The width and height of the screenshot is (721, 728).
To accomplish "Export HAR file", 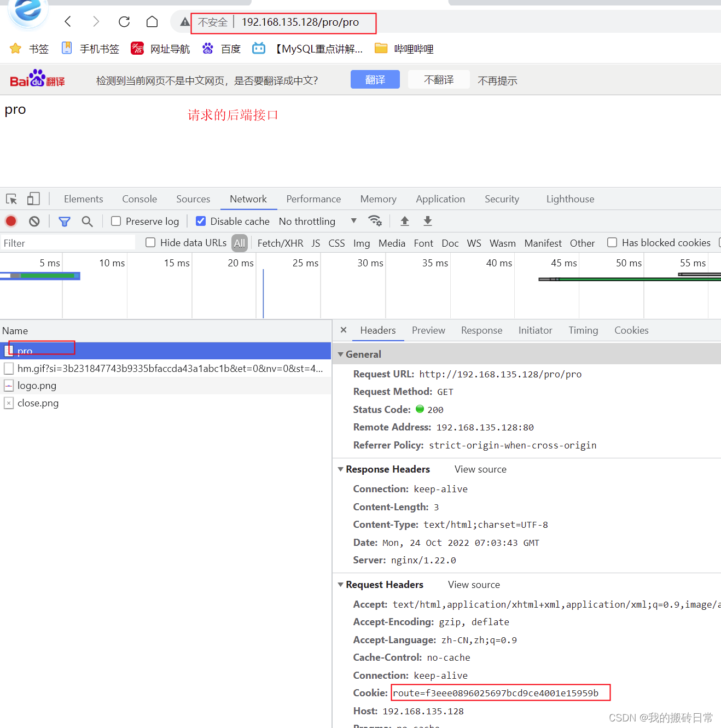I will pyautogui.click(x=427, y=221).
